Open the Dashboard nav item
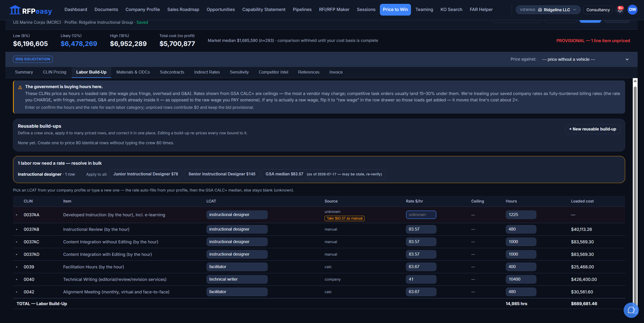The width and height of the screenshot is (644, 323). click(x=76, y=9)
